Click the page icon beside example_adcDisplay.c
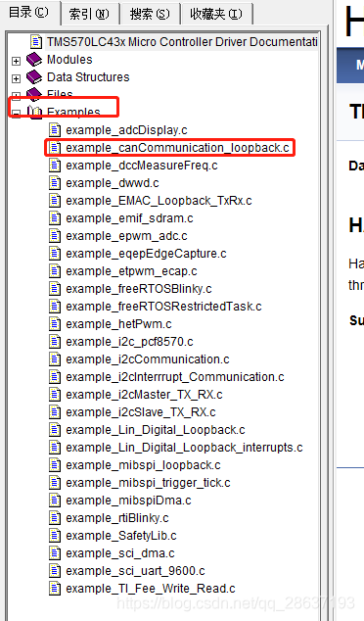The height and width of the screenshot is (621, 364). point(55,130)
